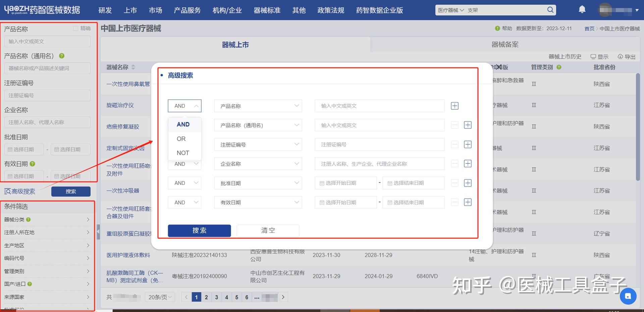Select NOT in the operator list

tap(184, 153)
